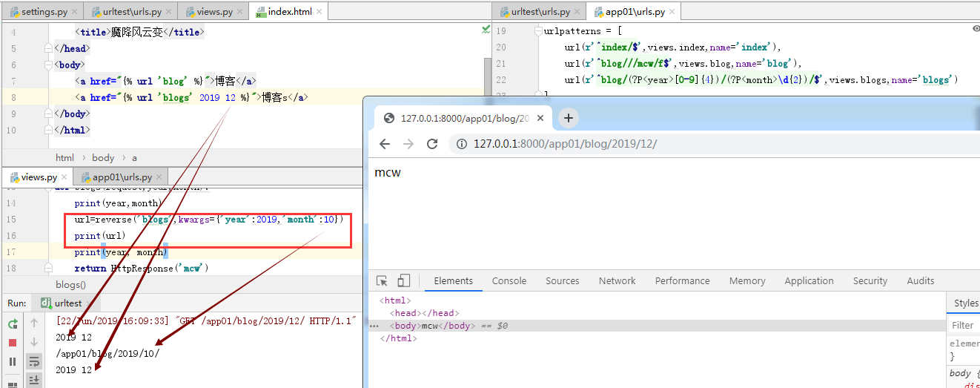Open the urltest\urls.py tab in left pane
980x388 pixels.
130,12
